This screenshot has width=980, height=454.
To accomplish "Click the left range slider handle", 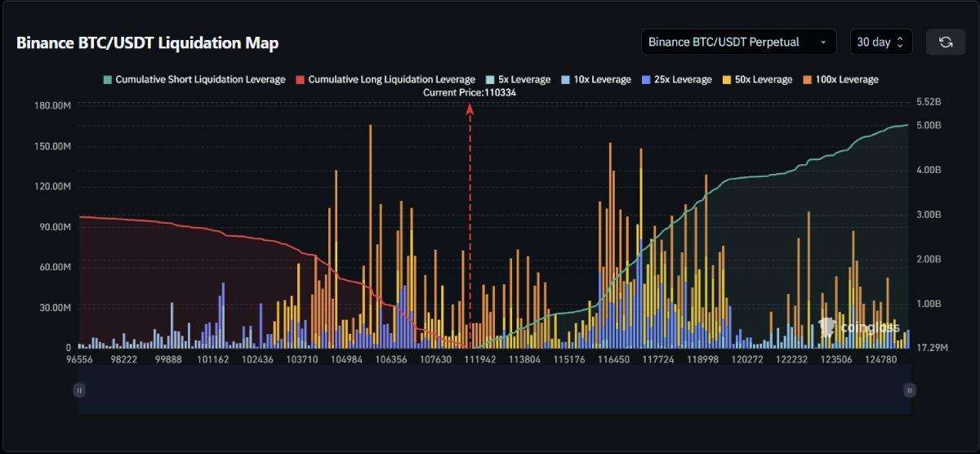I will point(79,390).
